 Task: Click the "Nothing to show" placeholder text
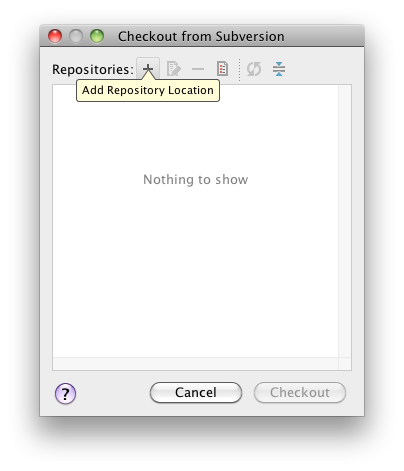(196, 179)
